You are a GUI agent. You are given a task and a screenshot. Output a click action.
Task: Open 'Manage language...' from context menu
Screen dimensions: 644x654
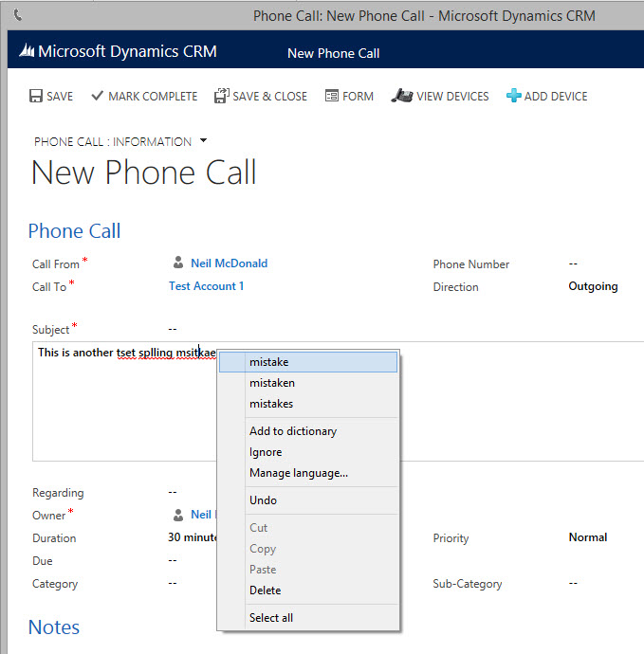point(298,473)
